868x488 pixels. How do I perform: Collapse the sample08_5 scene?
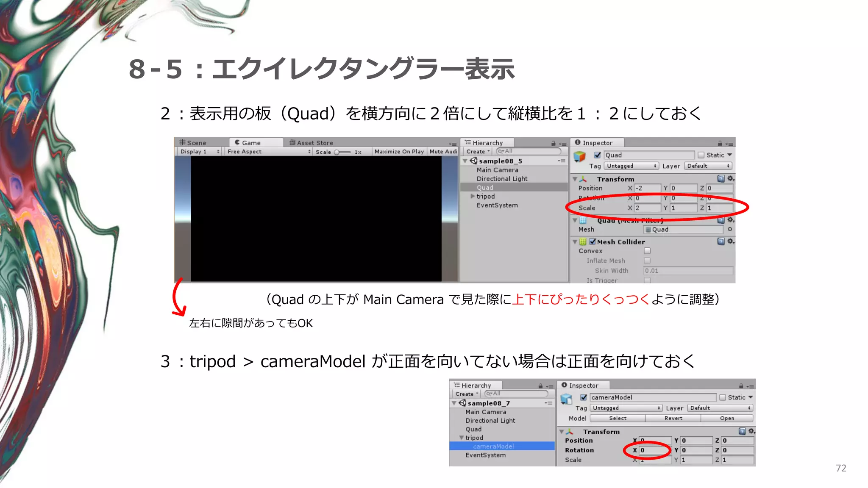coord(465,161)
